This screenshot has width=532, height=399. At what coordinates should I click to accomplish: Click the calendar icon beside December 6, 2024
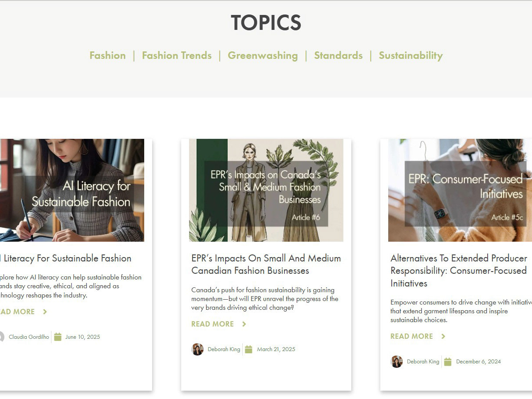[448, 362]
